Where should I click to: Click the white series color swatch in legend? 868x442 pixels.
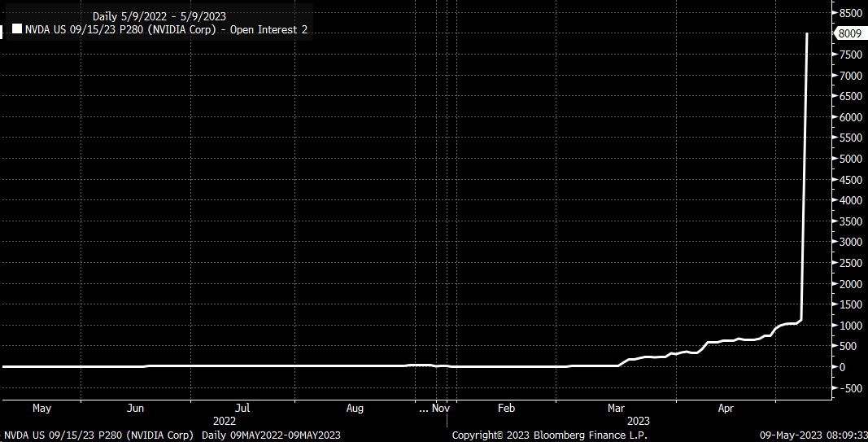point(16,29)
